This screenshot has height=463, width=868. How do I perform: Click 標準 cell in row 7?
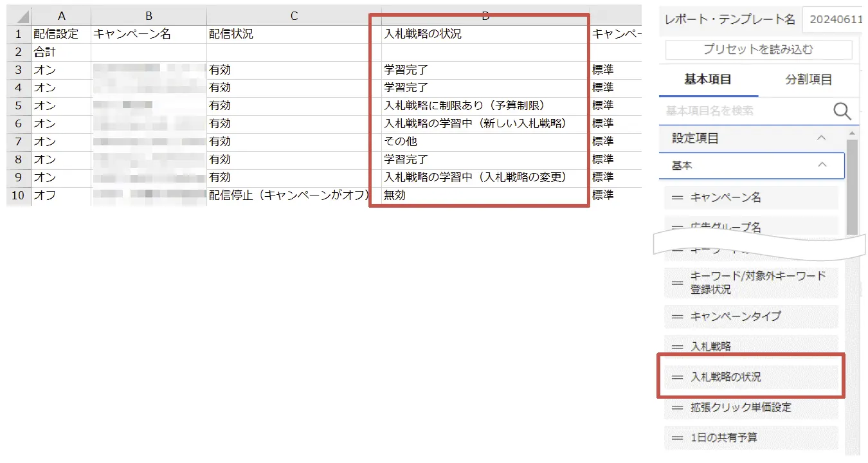click(x=616, y=142)
